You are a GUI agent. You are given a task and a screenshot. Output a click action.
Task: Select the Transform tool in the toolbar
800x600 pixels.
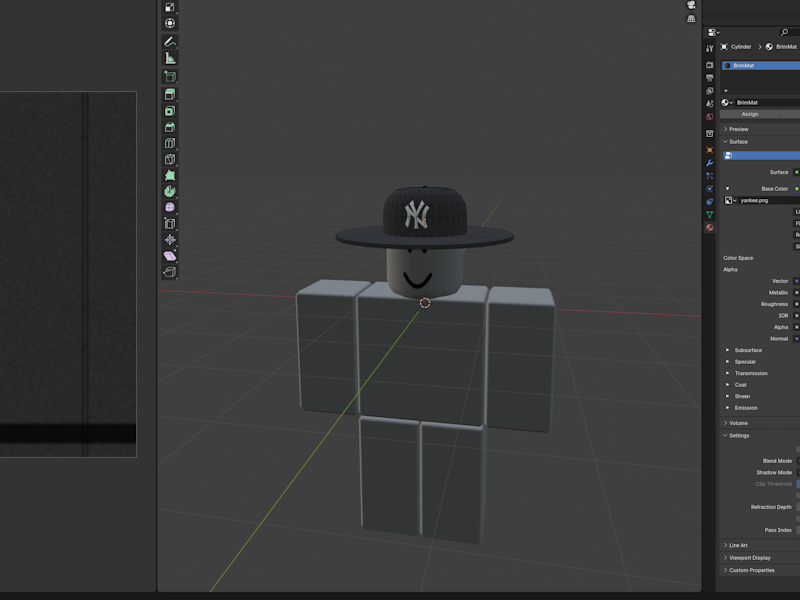[x=170, y=23]
